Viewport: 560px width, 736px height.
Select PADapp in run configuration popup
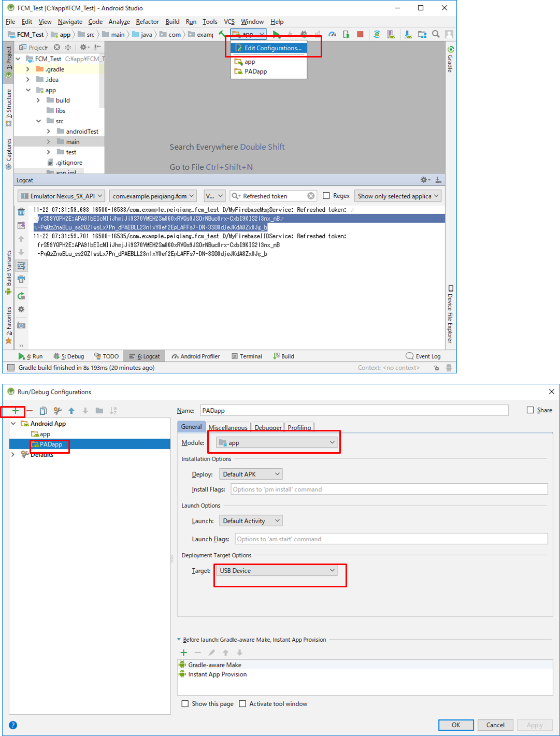256,71
